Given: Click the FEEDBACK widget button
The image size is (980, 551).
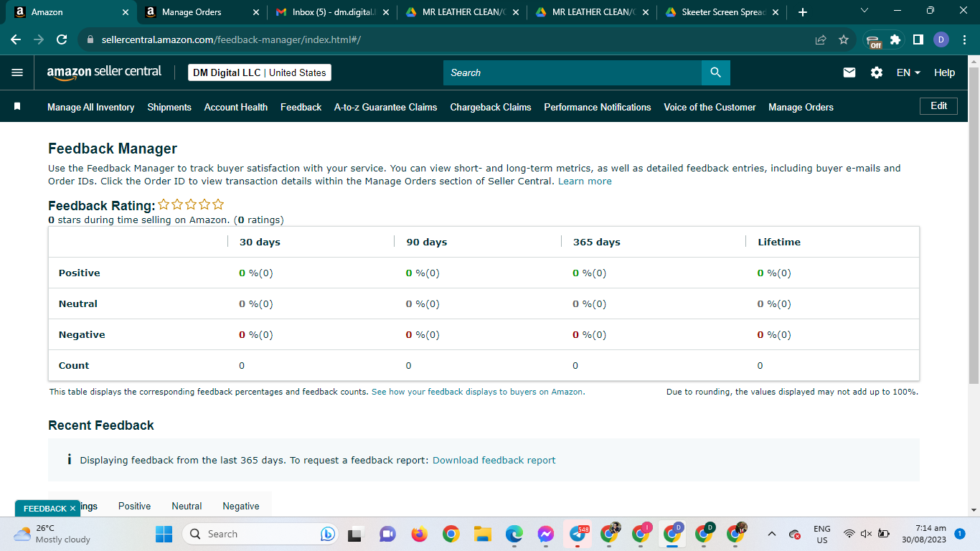Looking at the screenshot, I should click(x=44, y=509).
